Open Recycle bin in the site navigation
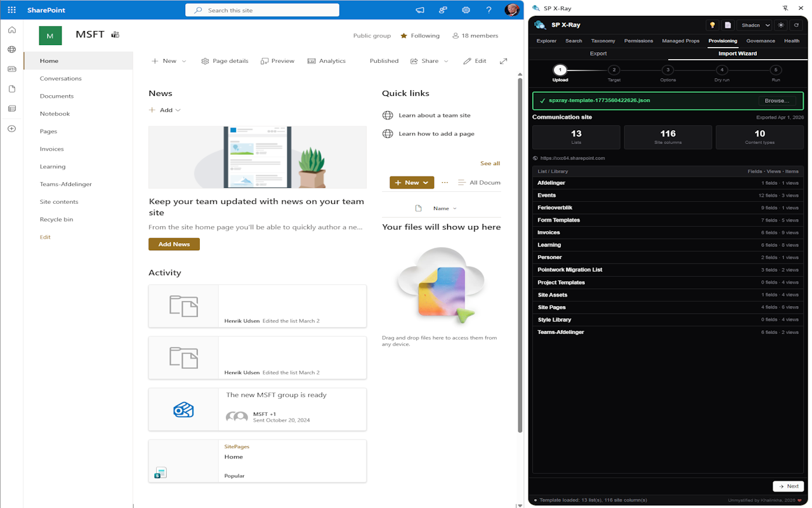The width and height of the screenshot is (812, 508). point(56,220)
